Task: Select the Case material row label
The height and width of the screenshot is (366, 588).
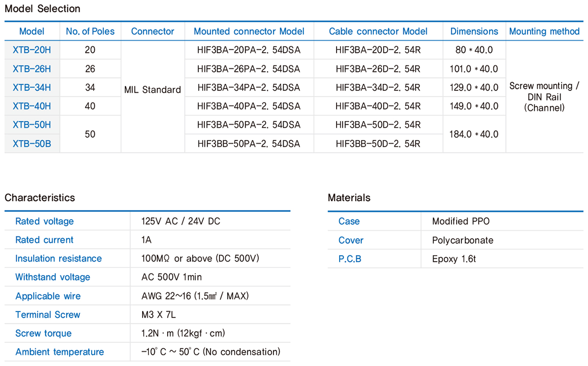Action: 349,221
